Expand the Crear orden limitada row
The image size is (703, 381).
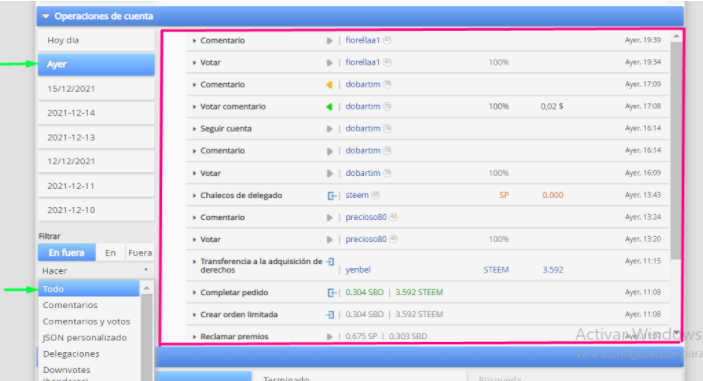click(194, 315)
